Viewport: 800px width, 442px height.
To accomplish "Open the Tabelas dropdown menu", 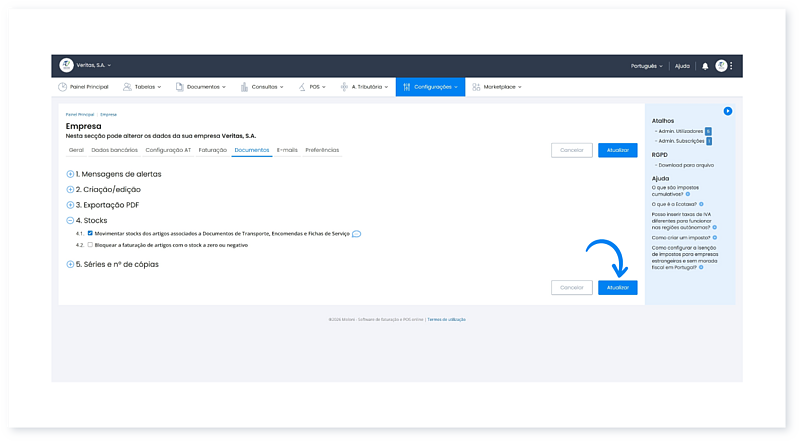I will pos(142,87).
